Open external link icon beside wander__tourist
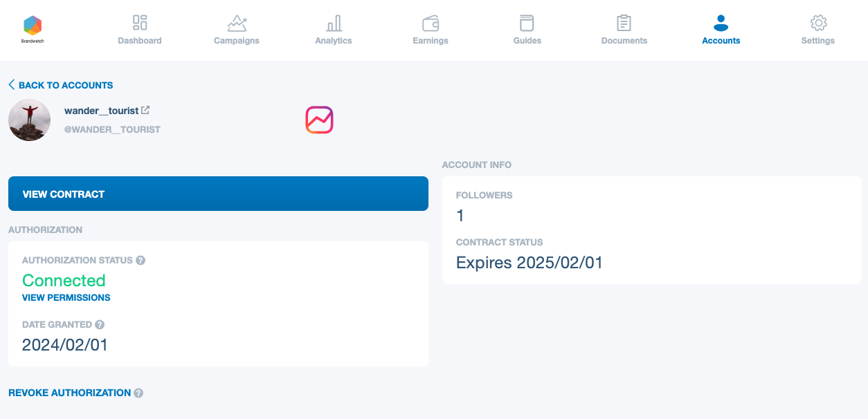The height and width of the screenshot is (419, 868). [145, 110]
